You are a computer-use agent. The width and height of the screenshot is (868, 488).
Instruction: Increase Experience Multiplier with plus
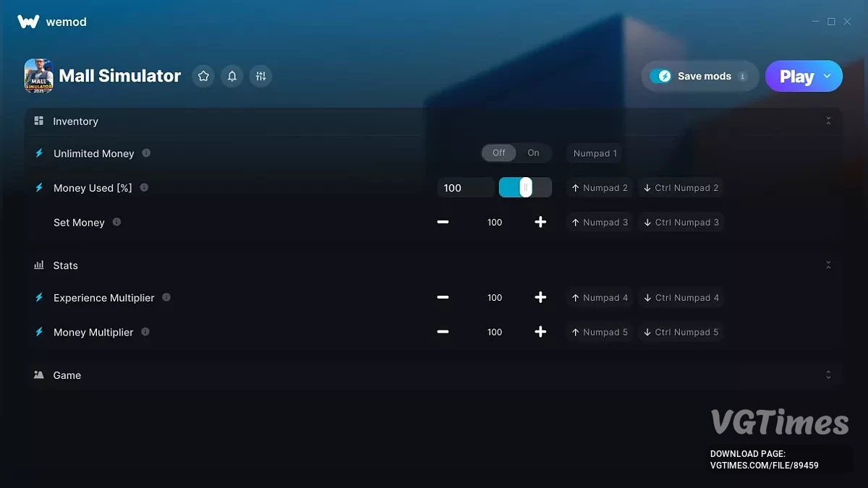point(540,297)
